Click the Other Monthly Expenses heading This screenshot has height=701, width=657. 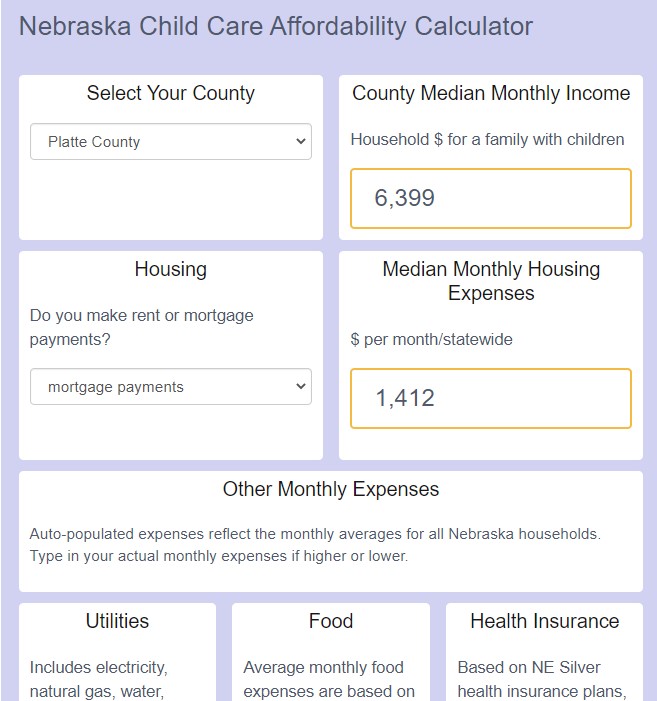[x=331, y=489]
